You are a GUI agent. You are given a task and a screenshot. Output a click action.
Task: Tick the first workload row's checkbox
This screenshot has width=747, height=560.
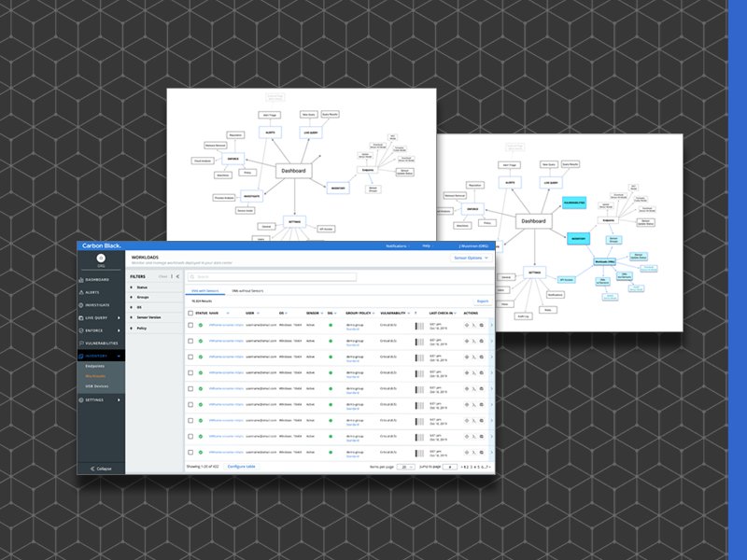tap(190, 325)
